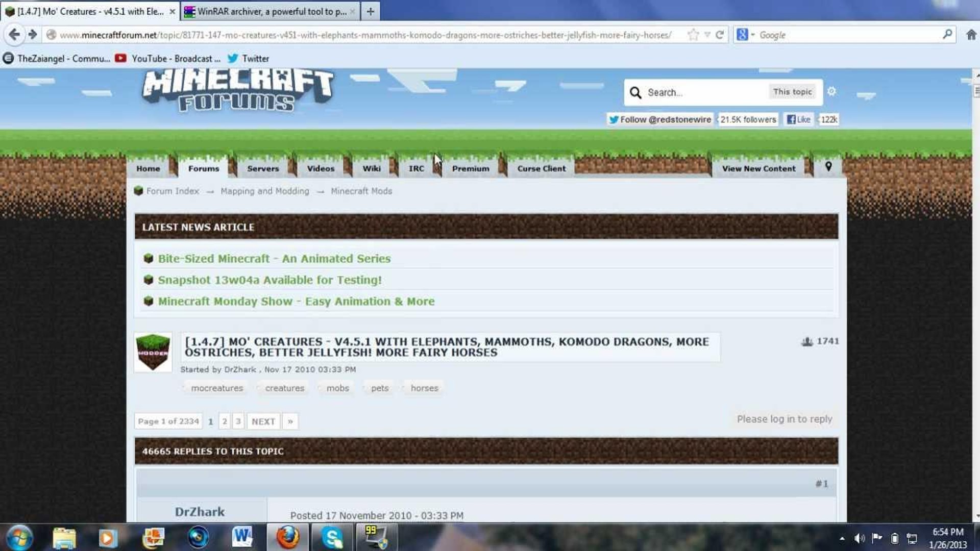Click the 'This topic' search scope button
This screenshot has width=980, height=551.
tap(792, 92)
